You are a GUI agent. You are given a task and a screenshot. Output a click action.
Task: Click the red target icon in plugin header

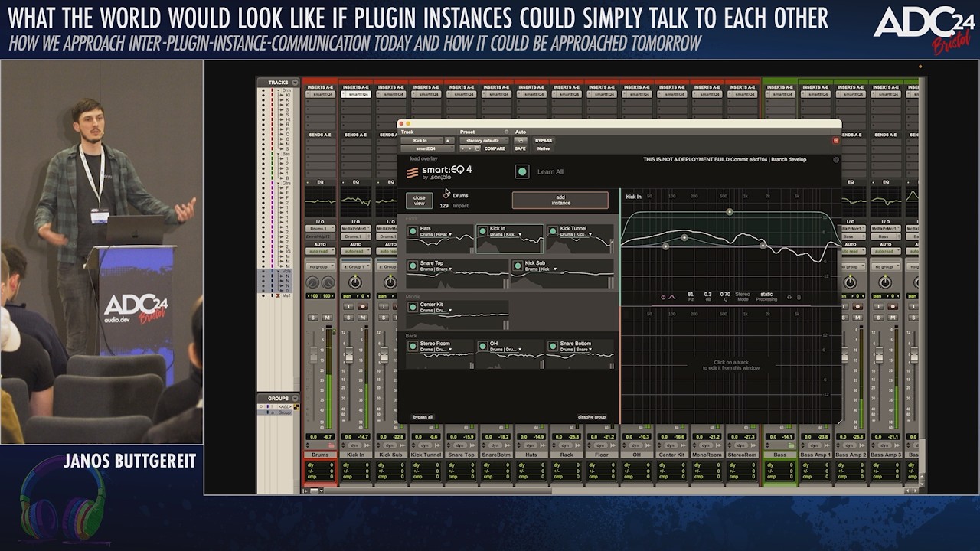point(836,140)
